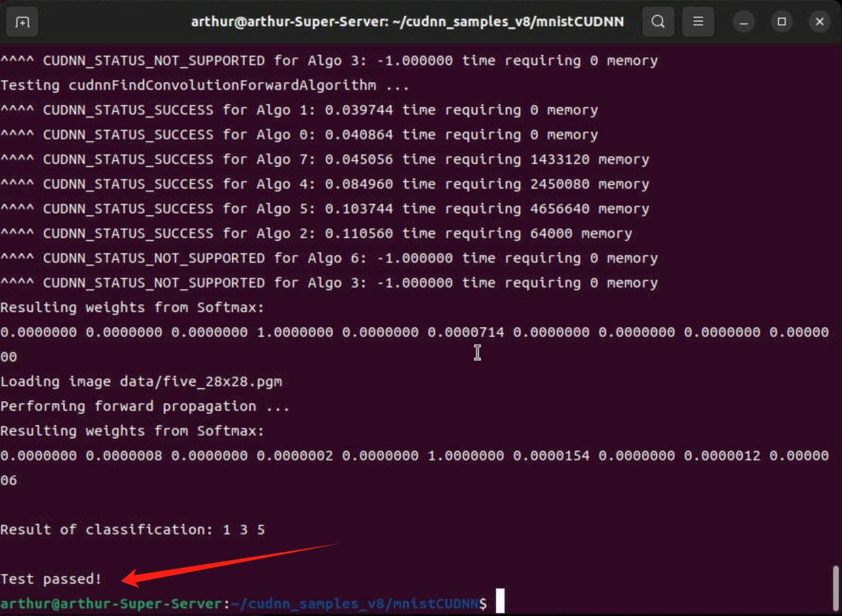This screenshot has height=616, width=842.
Task: Click the 'Test passed!' line
Action: click(x=51, y=579)
